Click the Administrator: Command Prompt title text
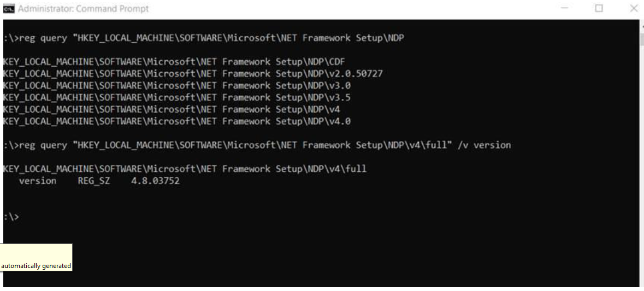This screenshot has width=644, height=291. click(84, 9)
